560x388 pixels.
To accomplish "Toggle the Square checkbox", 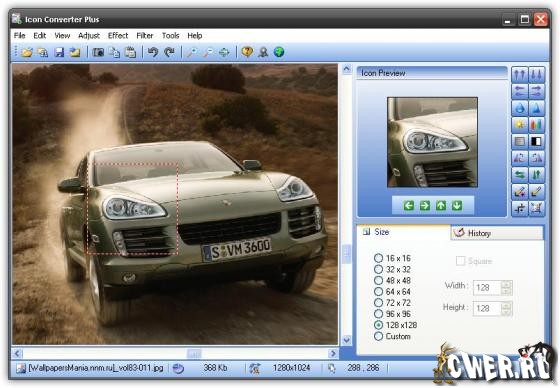I will tap(460, 261).
